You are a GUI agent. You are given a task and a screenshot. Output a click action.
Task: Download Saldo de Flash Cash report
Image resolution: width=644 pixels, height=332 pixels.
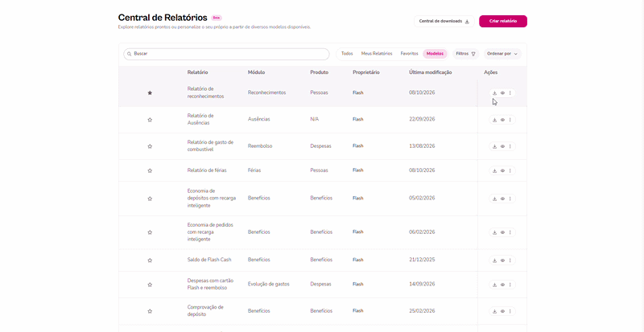(x=494, y=260)
